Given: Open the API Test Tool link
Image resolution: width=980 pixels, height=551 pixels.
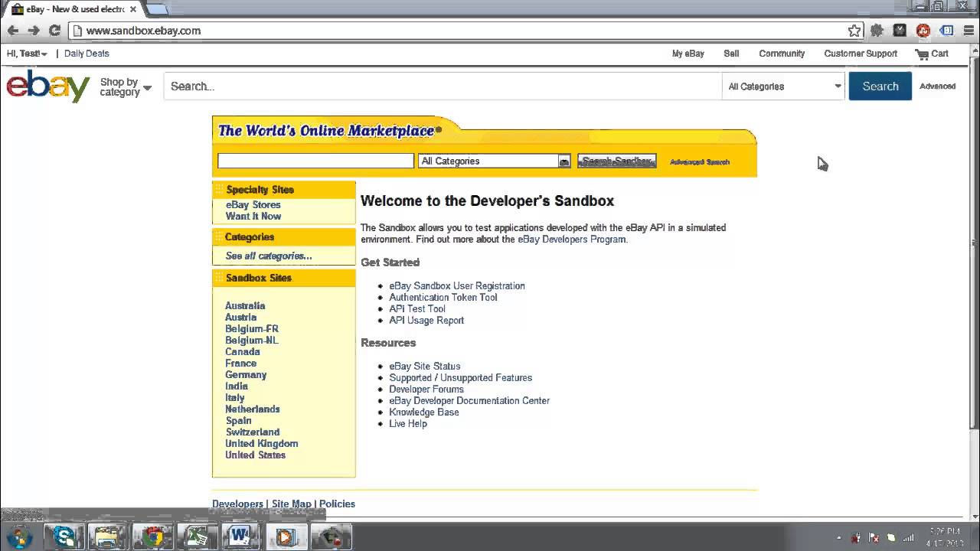Looking at the screenshot, I should (x=417, y=309).
